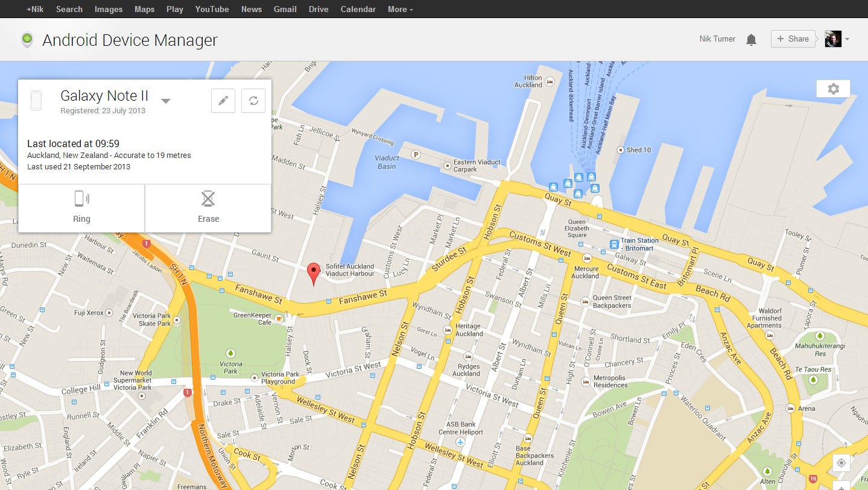Viewport: 868px width, 490px height.
Task: Open the More menu in the Google bar
Action: coord(399,9)
